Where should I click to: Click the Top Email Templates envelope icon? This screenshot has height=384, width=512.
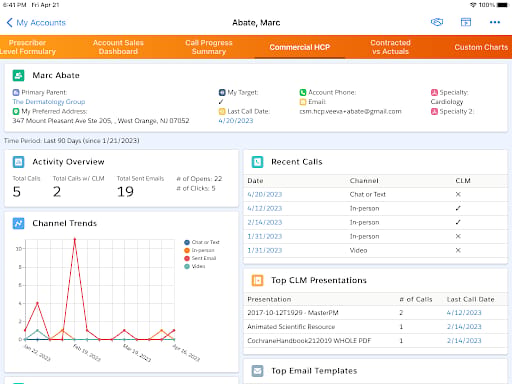coord(257,371)
